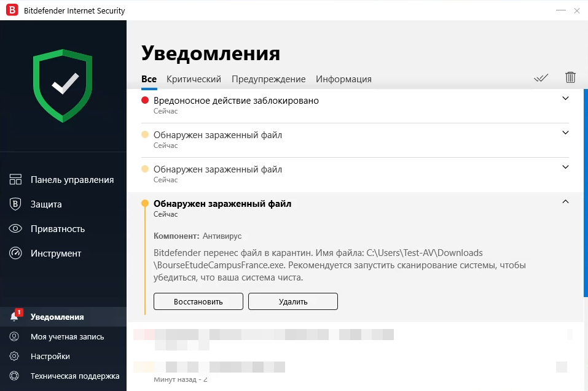Viewport: 588px width, 391px height.
Task: Delete all notifications with trash icon
Action: click(570, 77)
